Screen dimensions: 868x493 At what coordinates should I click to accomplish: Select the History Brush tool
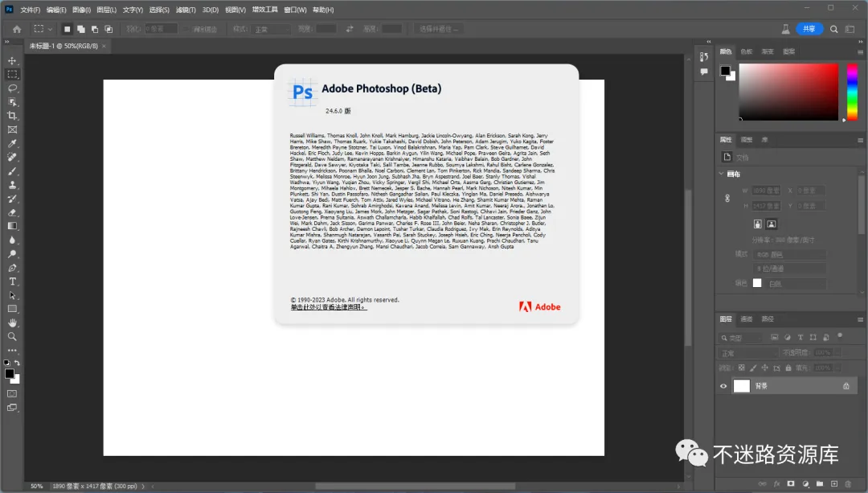tap(12, 199)
